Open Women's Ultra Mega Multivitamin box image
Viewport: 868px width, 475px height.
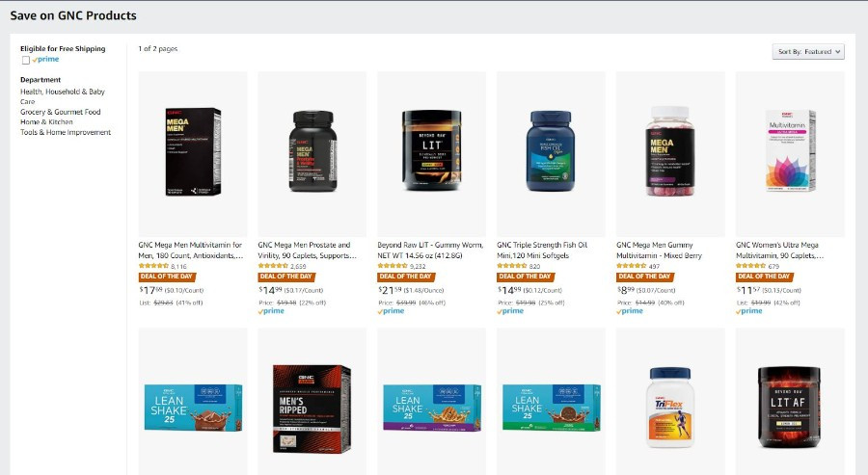point(791,150)
